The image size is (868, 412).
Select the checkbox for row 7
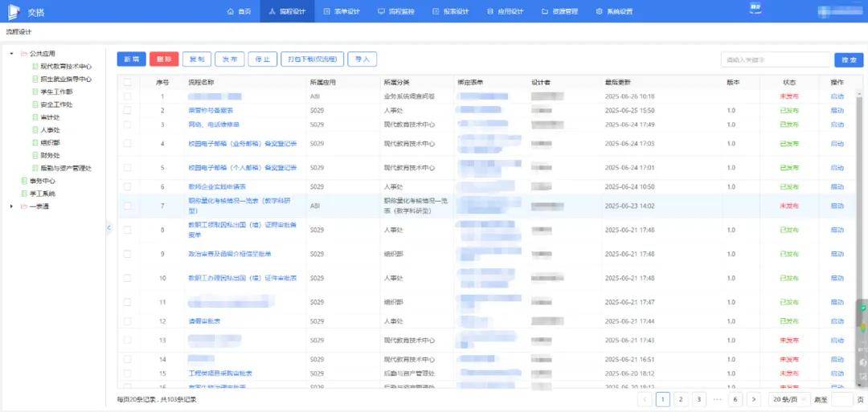127,206
